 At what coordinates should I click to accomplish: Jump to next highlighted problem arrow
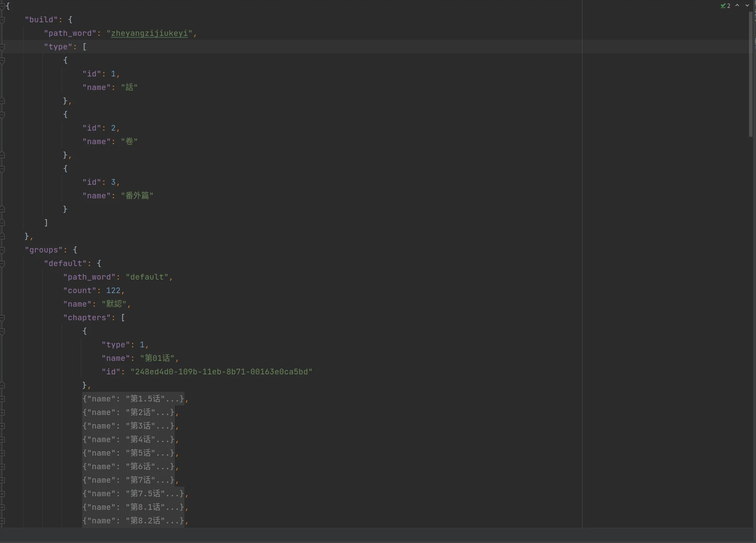(x=747, y=5)
